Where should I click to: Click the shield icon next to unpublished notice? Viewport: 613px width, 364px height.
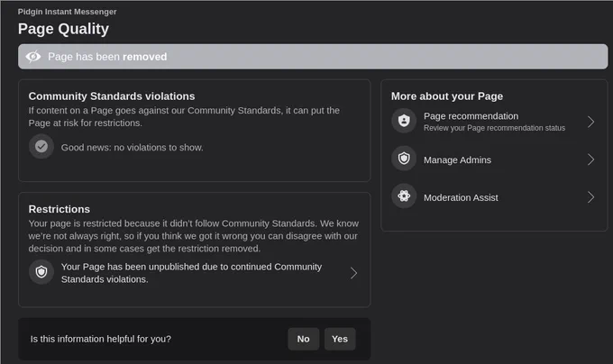coord(41,272)
